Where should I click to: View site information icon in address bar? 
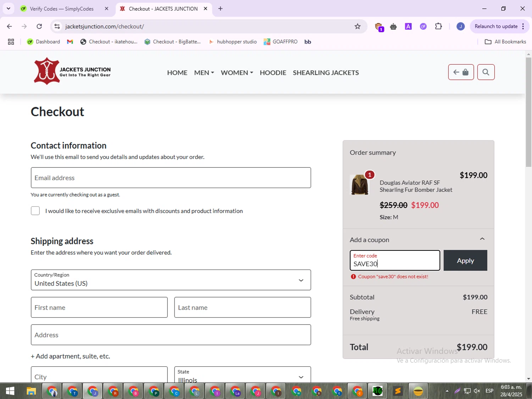(x=57, y=26)
